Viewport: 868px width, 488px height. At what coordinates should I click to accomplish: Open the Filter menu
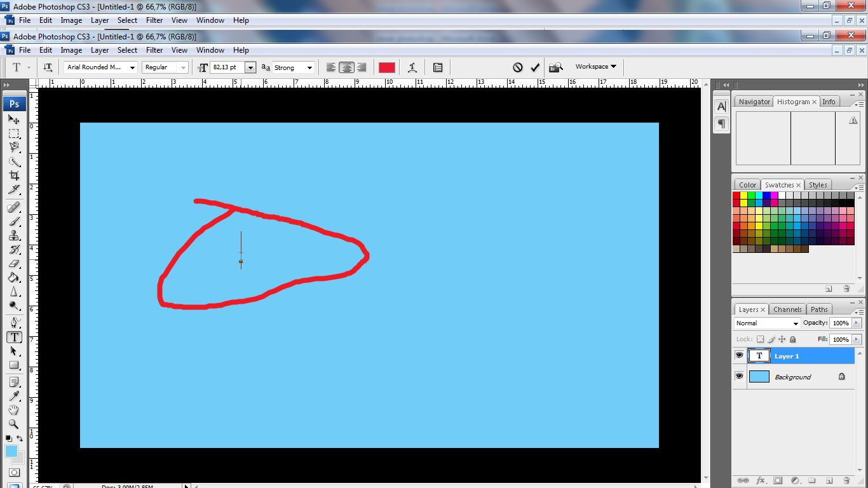tap(154, 50)
